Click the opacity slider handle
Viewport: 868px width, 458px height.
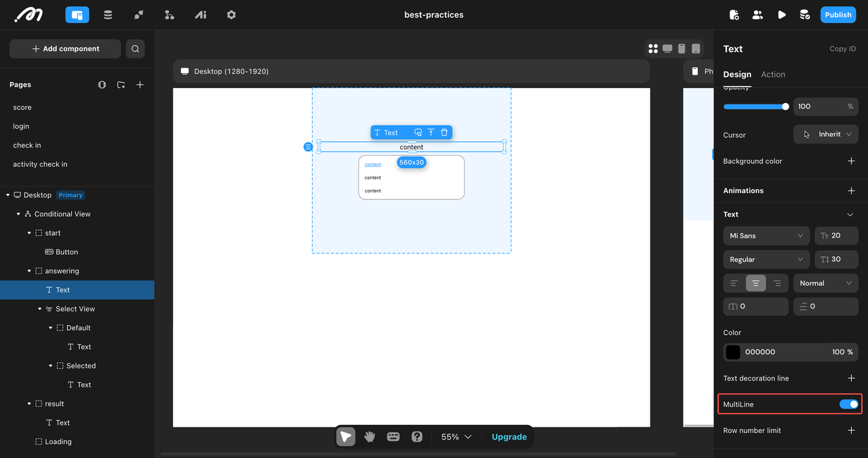tap(785, 106)
